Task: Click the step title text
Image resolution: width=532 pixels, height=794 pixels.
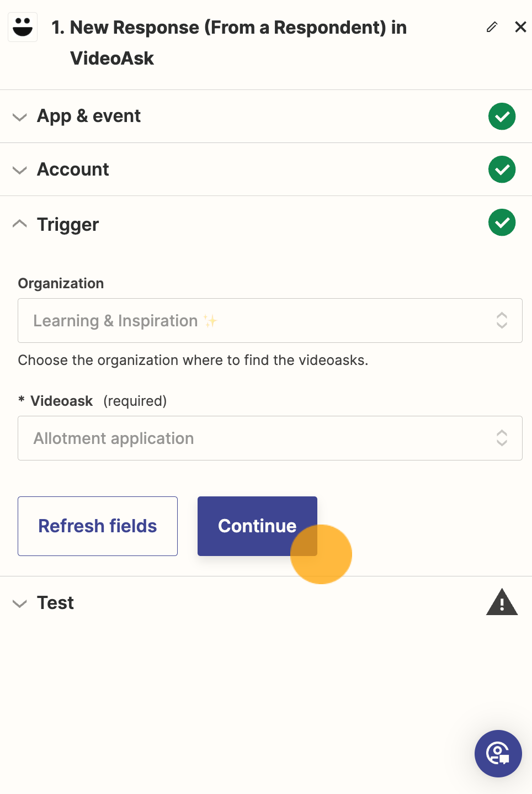Action: pyautogui.click(x=229, y=43)
